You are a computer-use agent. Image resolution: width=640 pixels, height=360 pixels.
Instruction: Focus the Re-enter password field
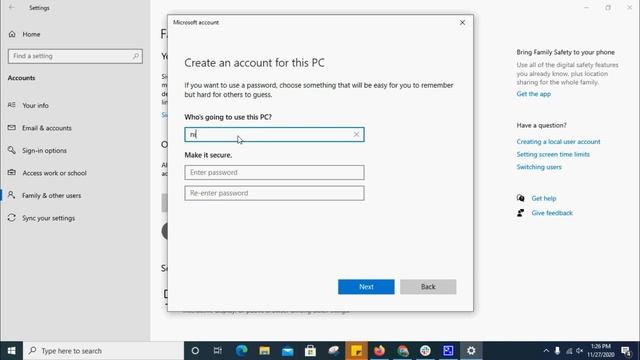pos(274,193)
